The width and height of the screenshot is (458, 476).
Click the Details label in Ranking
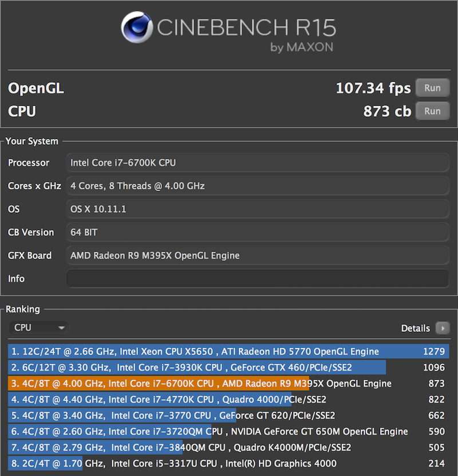click(415, 328)
